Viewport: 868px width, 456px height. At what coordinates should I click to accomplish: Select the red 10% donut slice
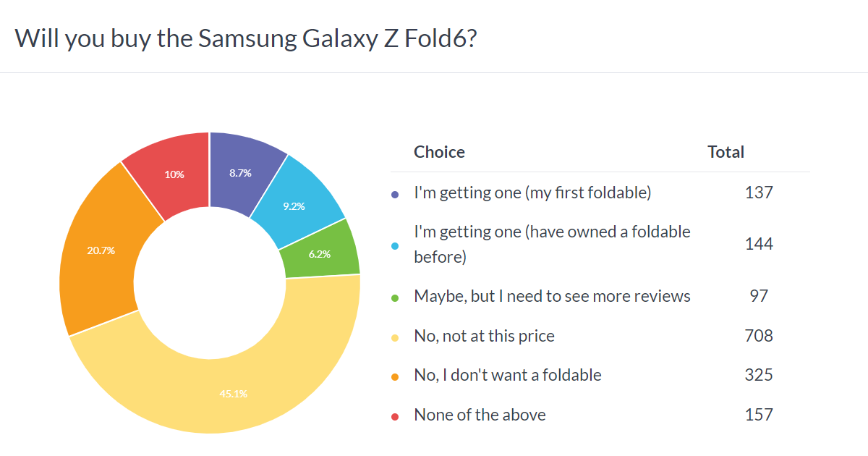click(x=174, y=174)
